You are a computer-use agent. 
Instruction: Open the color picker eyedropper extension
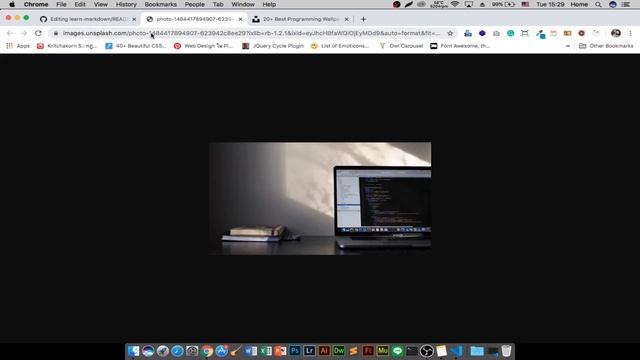(540, 34)
